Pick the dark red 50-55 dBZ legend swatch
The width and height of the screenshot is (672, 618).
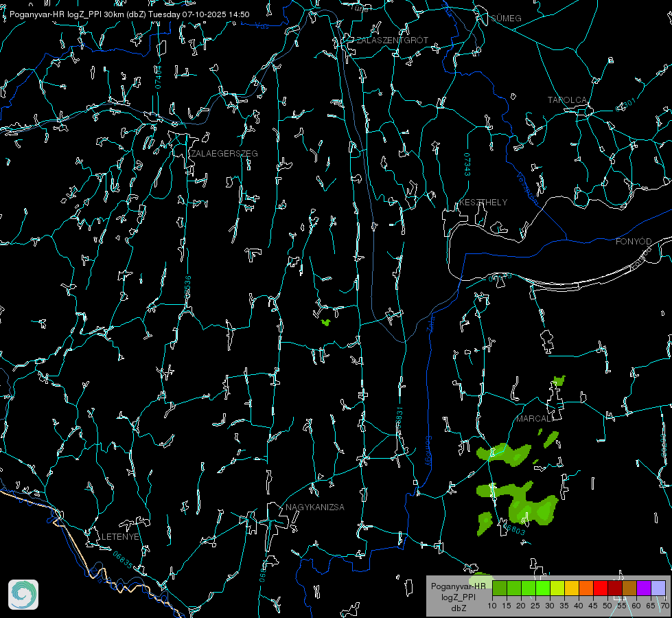(615, 588)
